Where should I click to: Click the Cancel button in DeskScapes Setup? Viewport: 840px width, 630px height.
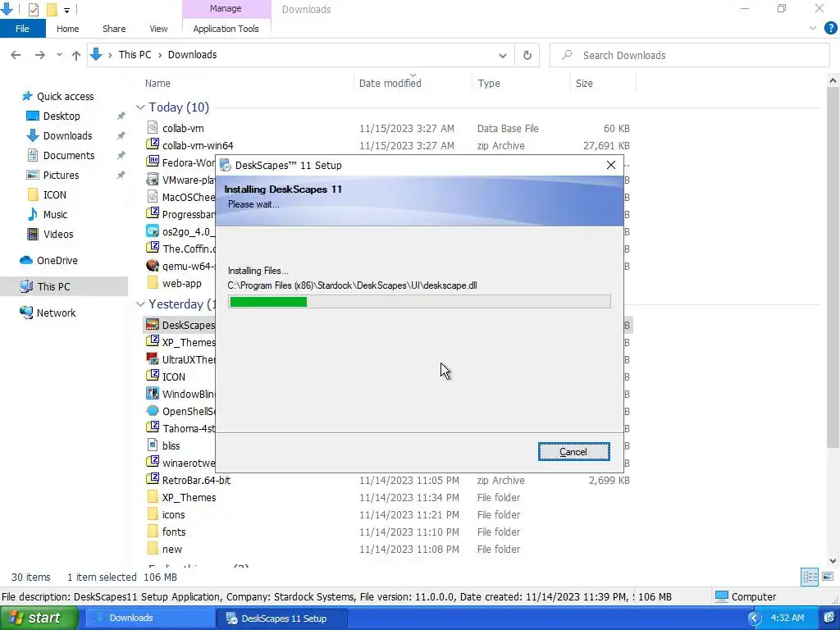[x=573, y=452]
